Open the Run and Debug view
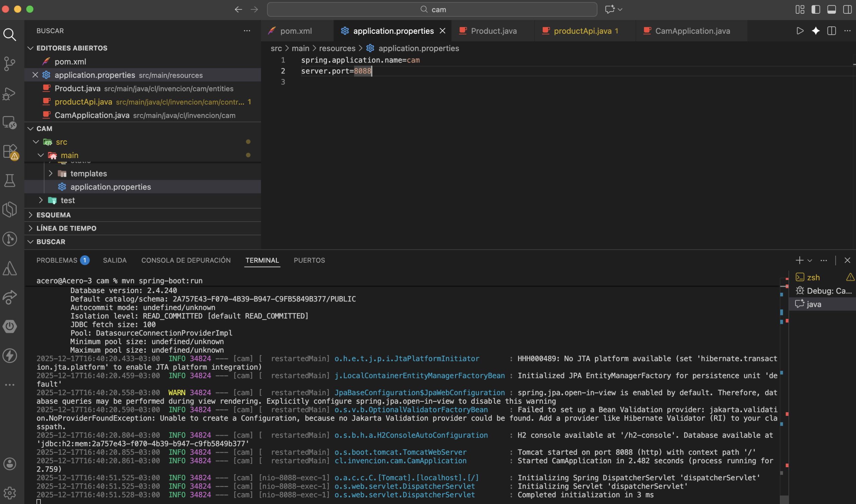856x504 pixels. [9, 94]
